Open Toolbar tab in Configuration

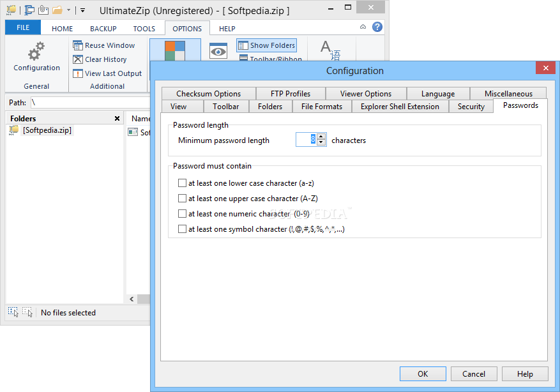(225, 107)
